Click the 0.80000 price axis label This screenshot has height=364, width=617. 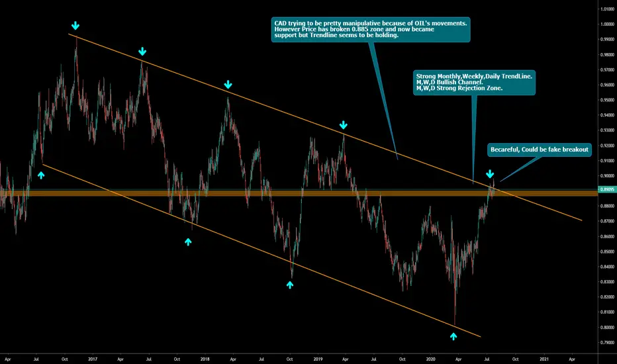click(608, 328)
